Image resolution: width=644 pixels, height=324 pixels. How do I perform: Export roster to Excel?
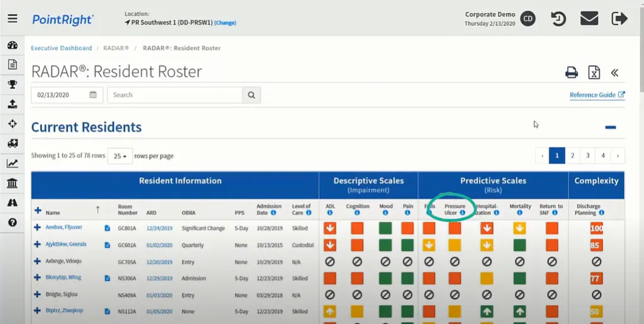594,72
